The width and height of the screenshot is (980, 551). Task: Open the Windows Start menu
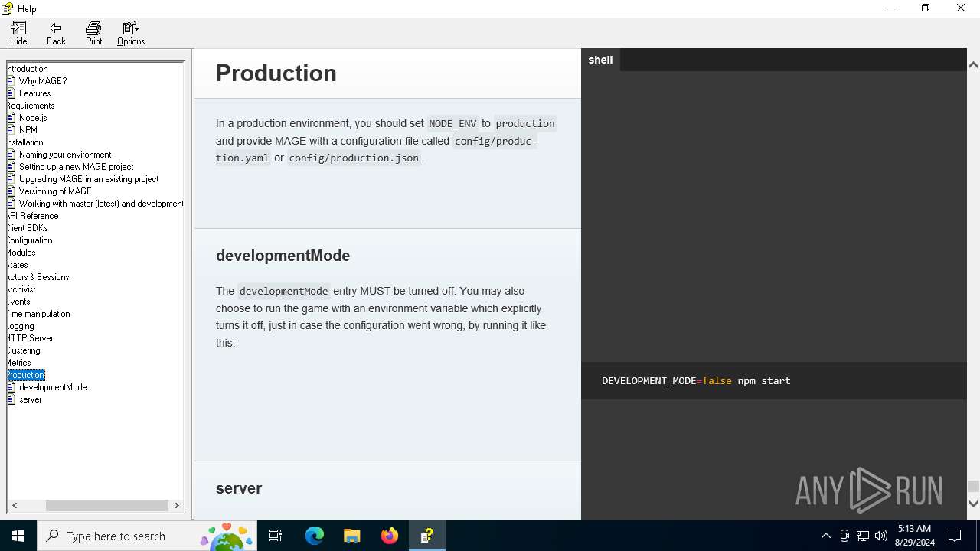[18, 536]
